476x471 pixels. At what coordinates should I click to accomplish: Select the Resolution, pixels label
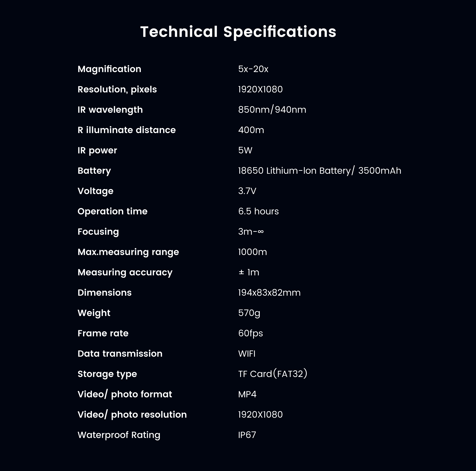117,89
